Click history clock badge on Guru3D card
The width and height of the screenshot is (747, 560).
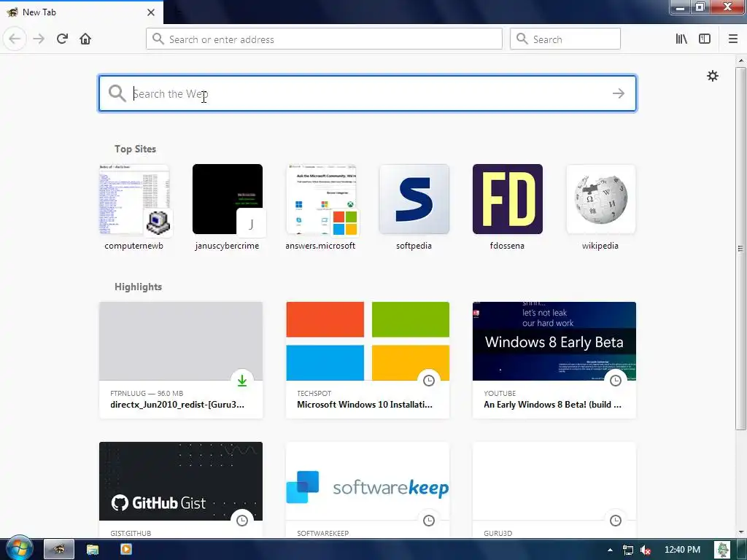(x=616, y=520)
